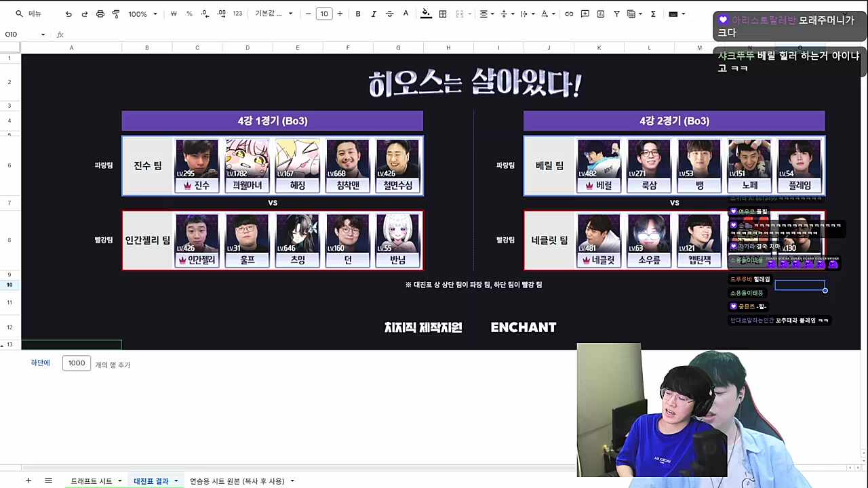Toggle bold formatting
Image resolution: width=868 pixels, height=488 pixels.
358,14
